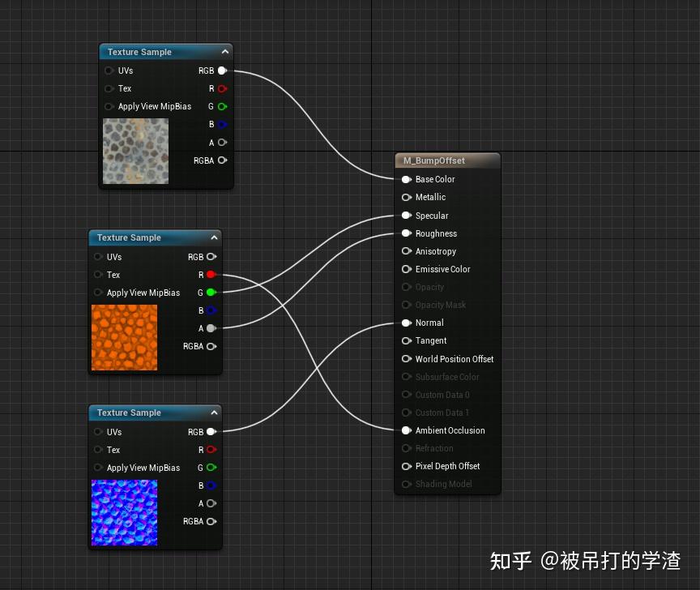This screenshot has width=700, height=590.
Task: Click Apply View MipBias pin on top Texture Sample
Action: click(x=108, y=106)
